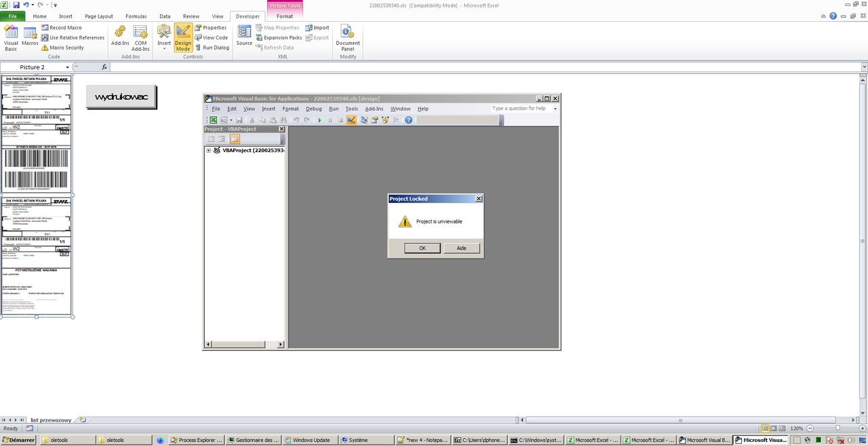Click the insert new worksheet tab icon
Viewport: 868px width, 446px height.
coord(83,420)
